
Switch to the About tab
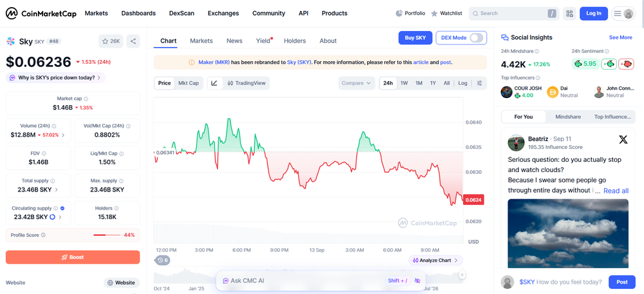pos(328,41)
